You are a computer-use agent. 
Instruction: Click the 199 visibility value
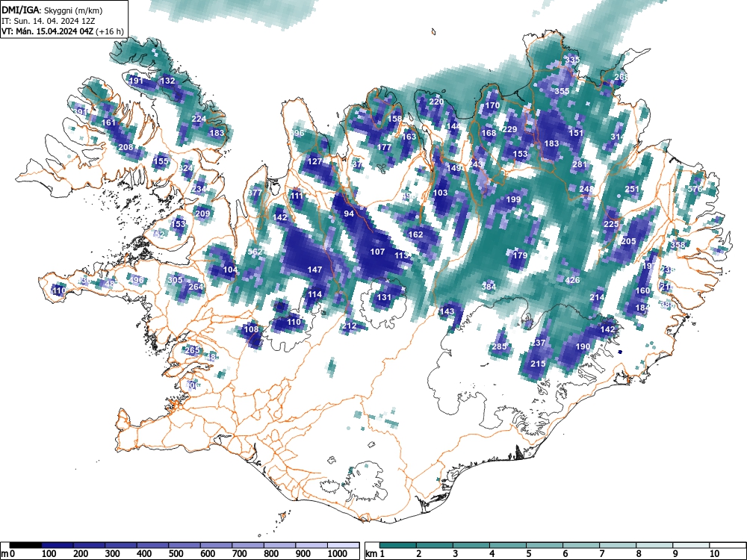[x=514, y=199]
